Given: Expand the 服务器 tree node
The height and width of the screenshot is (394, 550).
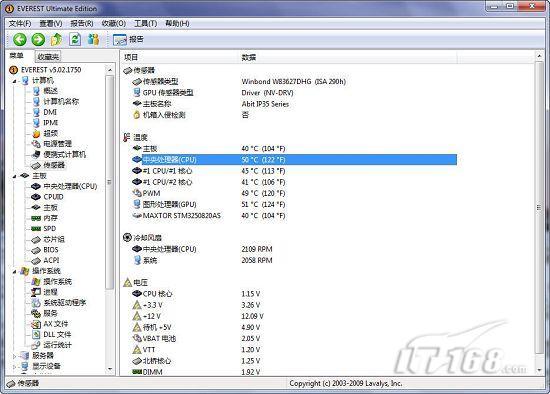Looking at the screenshot, I should tap(14, 356).
